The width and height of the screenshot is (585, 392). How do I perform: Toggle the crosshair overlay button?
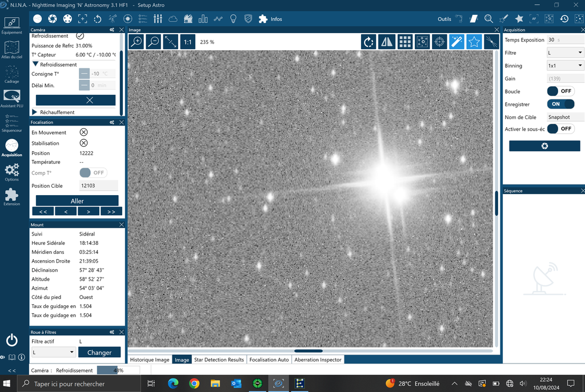coord(439,42)
